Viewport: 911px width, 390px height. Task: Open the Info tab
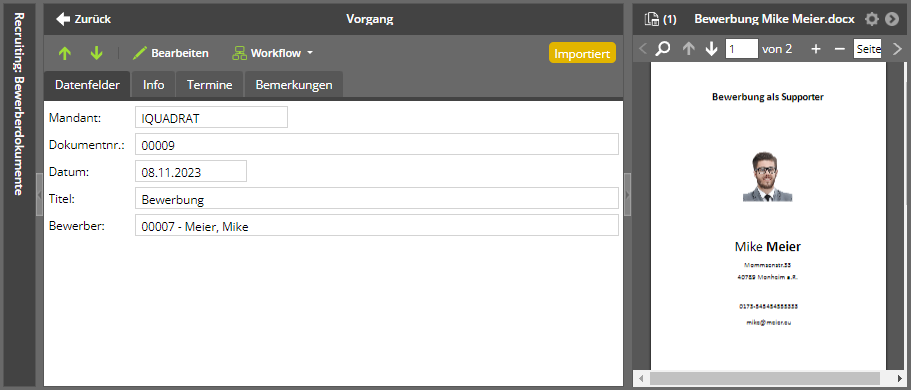[153, 85]
